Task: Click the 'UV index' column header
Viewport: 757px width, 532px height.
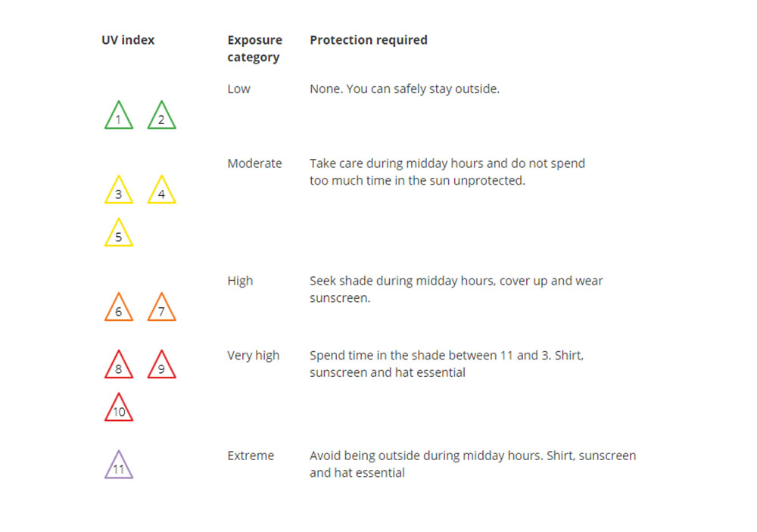Action: pos(128,40)
